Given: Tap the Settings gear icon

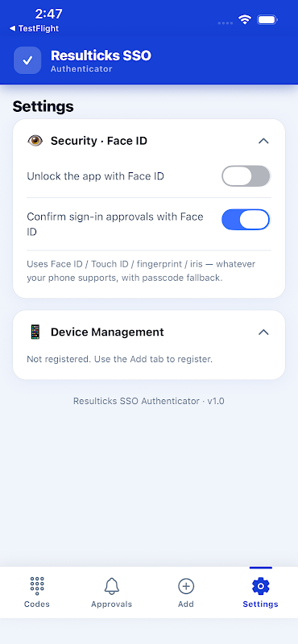Looking at the screenshot, I should (261, 586).
